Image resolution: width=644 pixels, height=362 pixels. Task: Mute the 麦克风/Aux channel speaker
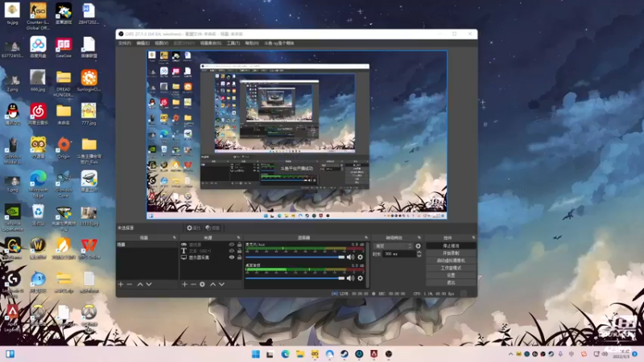coord(350,257)
